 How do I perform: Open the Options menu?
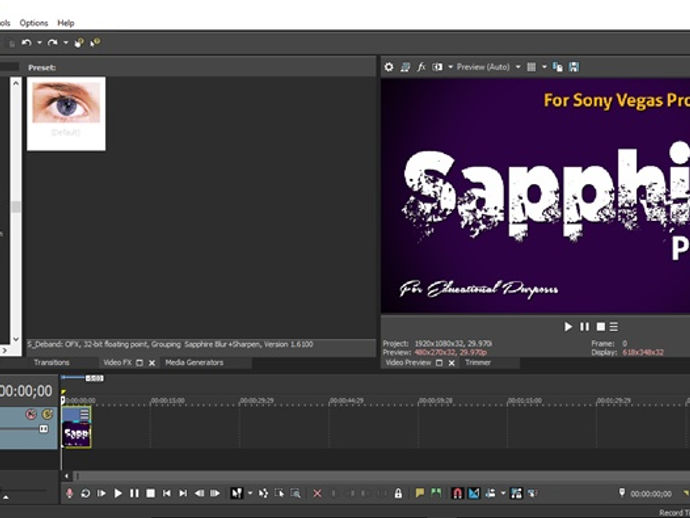pyautogui.click(x=34, y=23)
